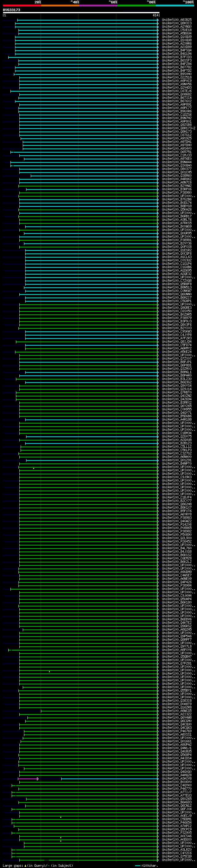Select hit label UniRef100_B2VY36
Image resolution: width=197 pixels, height=868 pixels.
pyautogui.click(x=177, y=244)
